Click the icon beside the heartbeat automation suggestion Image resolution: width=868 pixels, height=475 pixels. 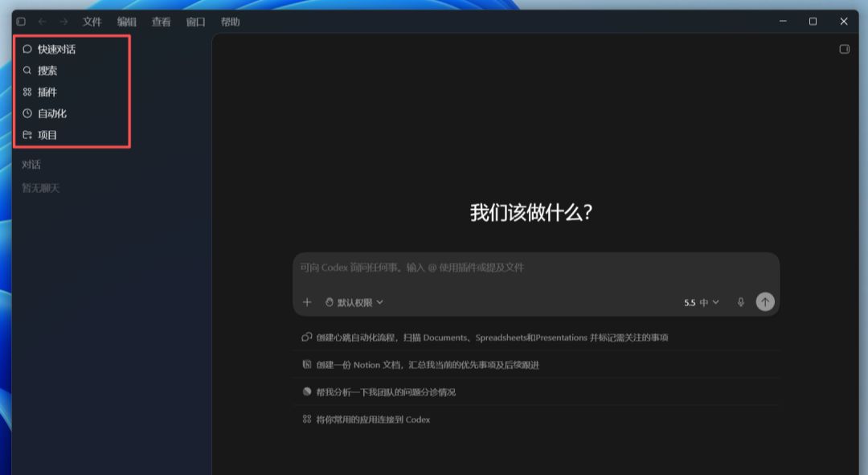tap(307, 337)
